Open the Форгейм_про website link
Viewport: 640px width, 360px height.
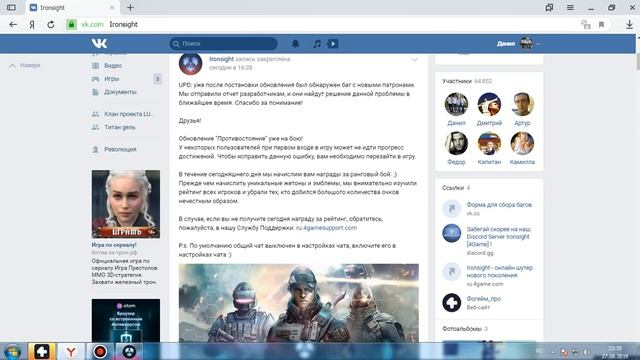tap(483, 299)
